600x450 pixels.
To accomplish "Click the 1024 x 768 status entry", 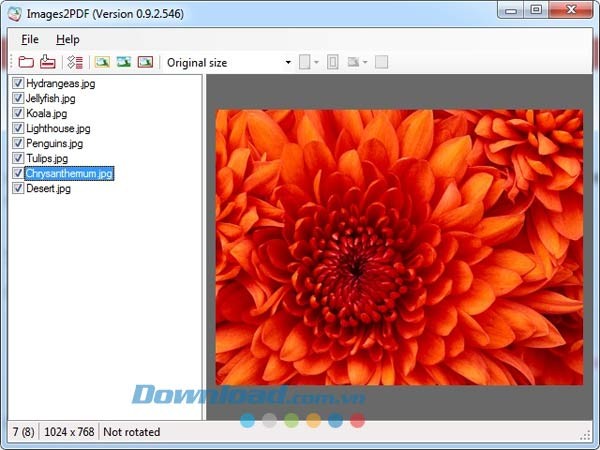I will coord(69,432).
